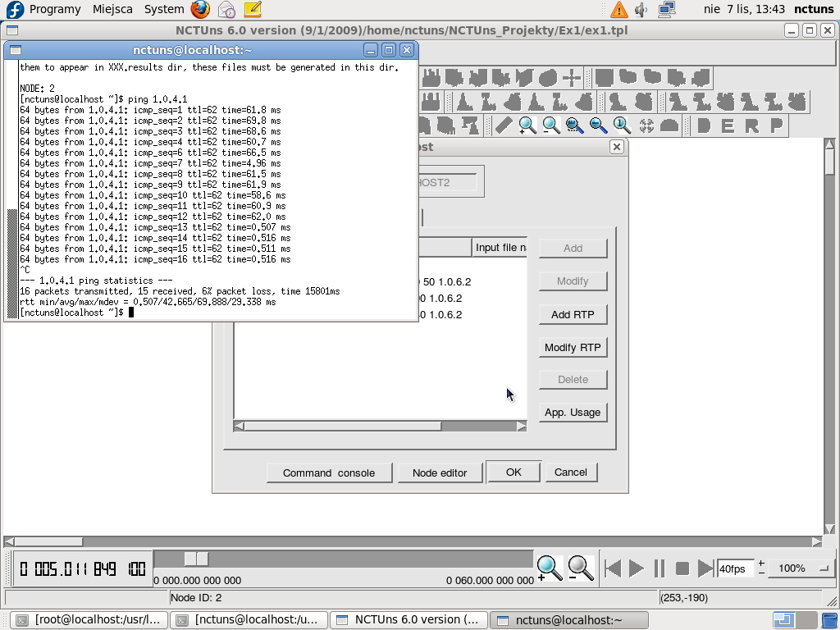Play the simulation animation
The image size is (840, 630).
point(636,568)
